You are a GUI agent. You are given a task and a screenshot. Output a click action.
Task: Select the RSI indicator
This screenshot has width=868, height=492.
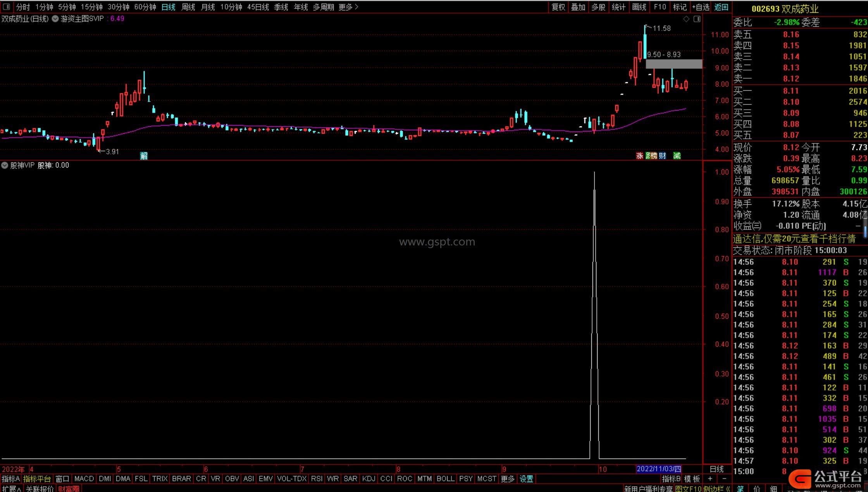pos(317,479)
